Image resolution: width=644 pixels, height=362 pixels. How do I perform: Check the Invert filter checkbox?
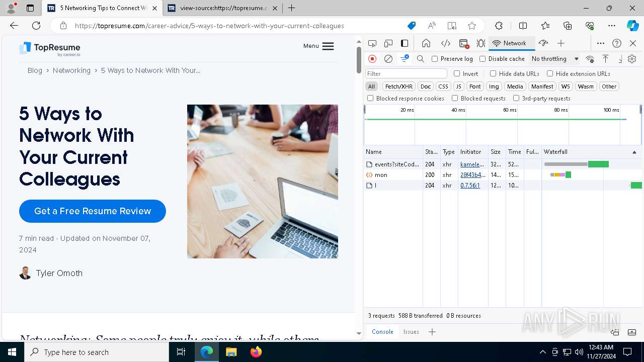click(x=457, y=73)
